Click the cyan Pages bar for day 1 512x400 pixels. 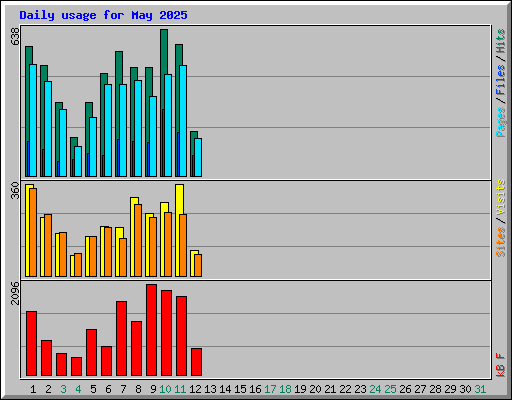[x=33, y=120]
